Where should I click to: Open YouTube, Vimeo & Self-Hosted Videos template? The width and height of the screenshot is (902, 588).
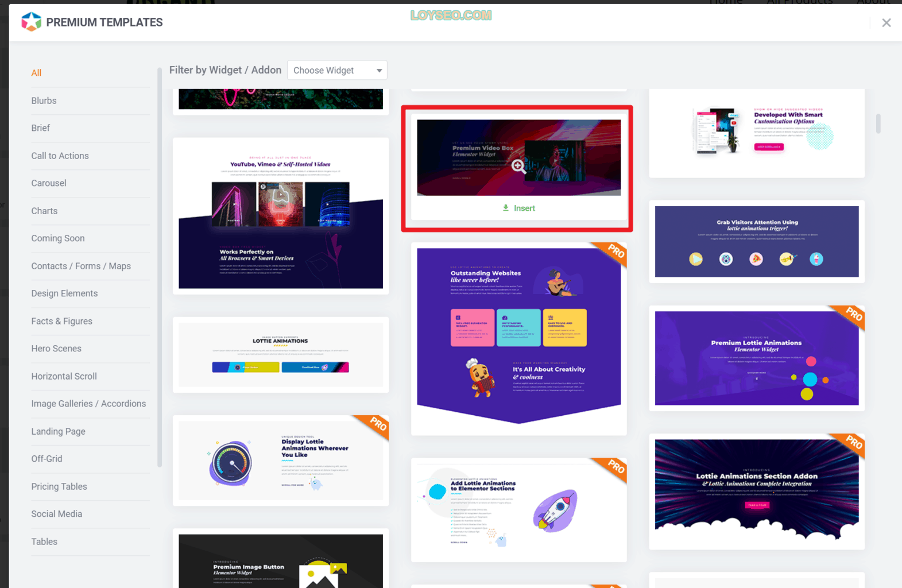coord(281,216)
